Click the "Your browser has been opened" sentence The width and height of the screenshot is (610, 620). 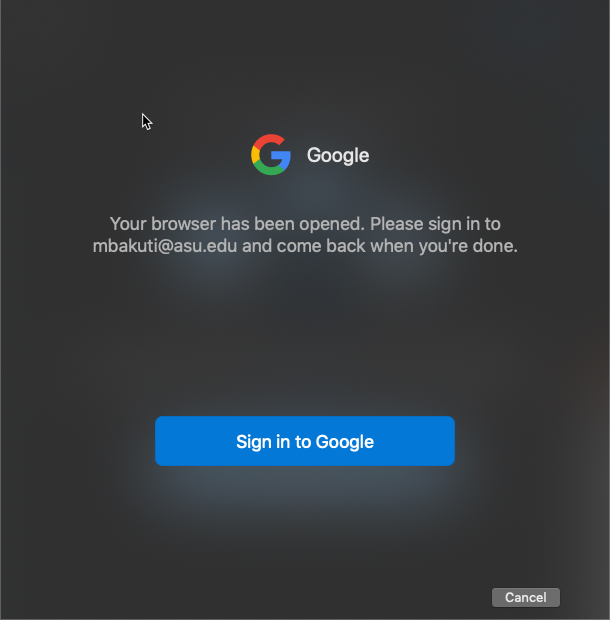click(237, 224)
